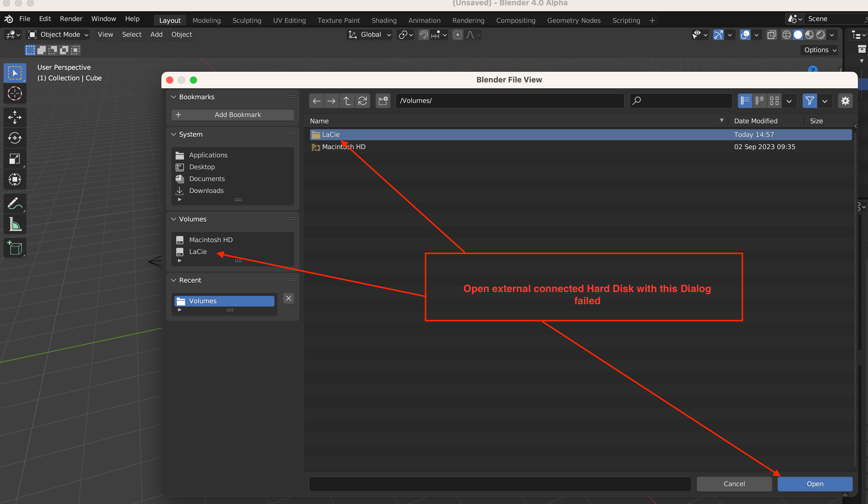
Task: Click the /Volumes/ path field
Action: 509,101
